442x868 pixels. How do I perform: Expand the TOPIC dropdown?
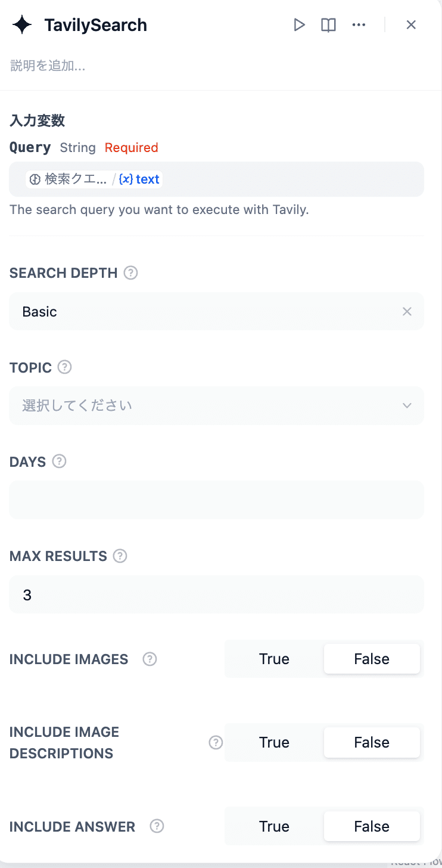coord(216,405)
